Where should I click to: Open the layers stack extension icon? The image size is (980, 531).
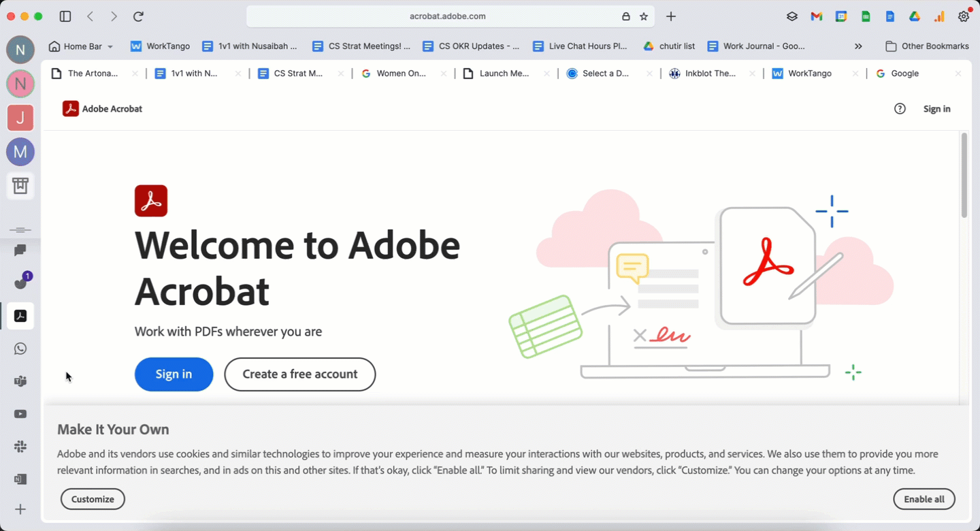pos(792,16)
